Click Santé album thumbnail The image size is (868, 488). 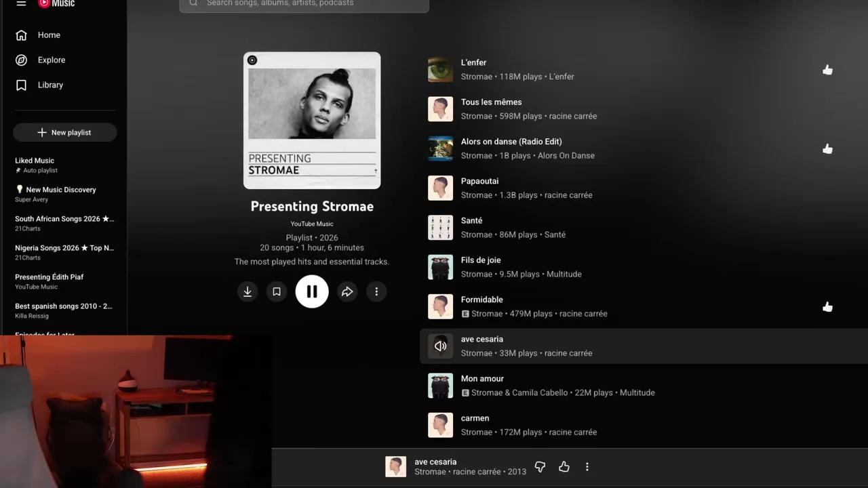[440, 228]
